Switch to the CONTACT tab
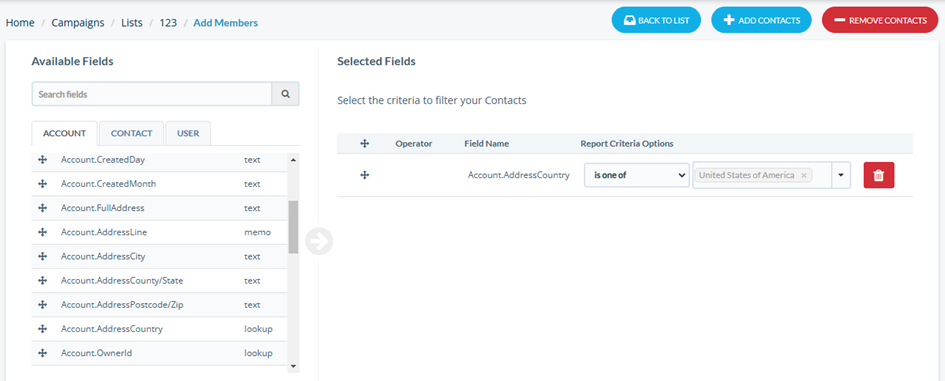Screen dimensions: 945x381 click(x=131, y=133)
